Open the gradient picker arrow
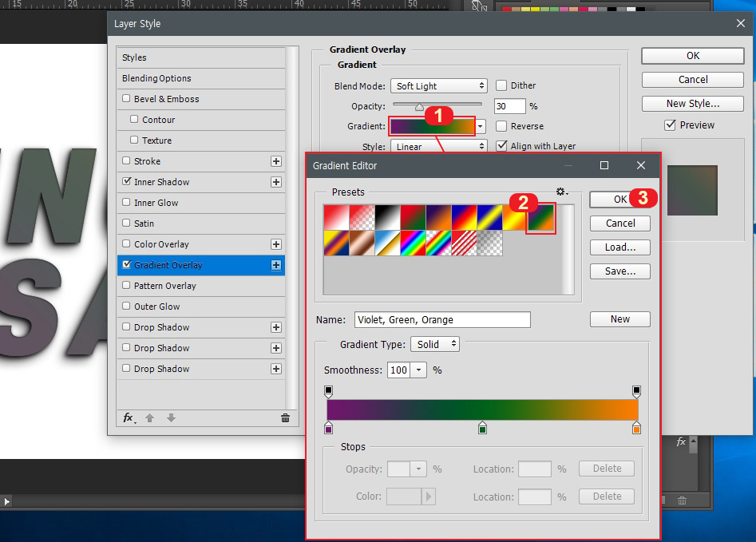The height and width of the screenshot is (542, 756). tap(481, 126)
